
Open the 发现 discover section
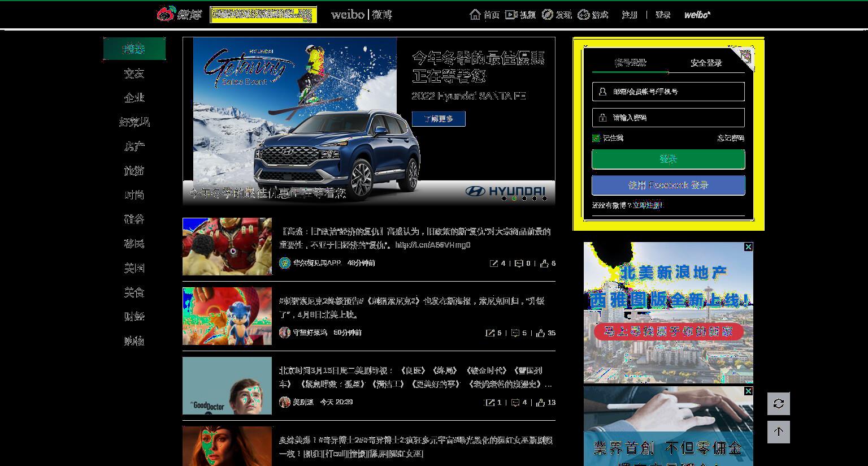[x=557, y=15]
